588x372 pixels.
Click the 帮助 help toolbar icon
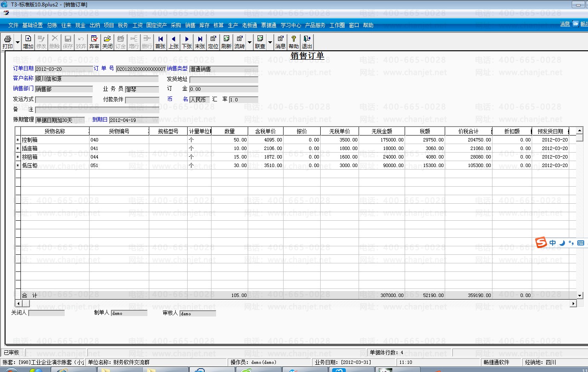click(x=293, y=42)
